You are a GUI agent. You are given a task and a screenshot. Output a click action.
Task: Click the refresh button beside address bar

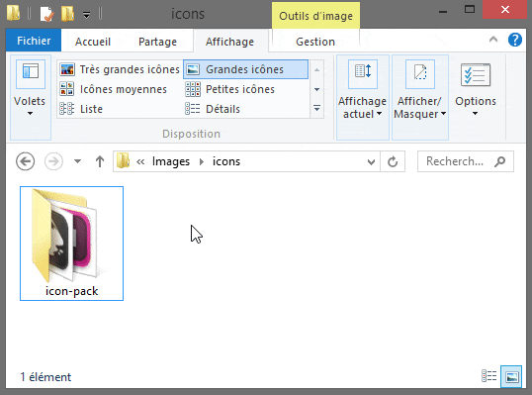pyautogui.click(x=393, y=161)
